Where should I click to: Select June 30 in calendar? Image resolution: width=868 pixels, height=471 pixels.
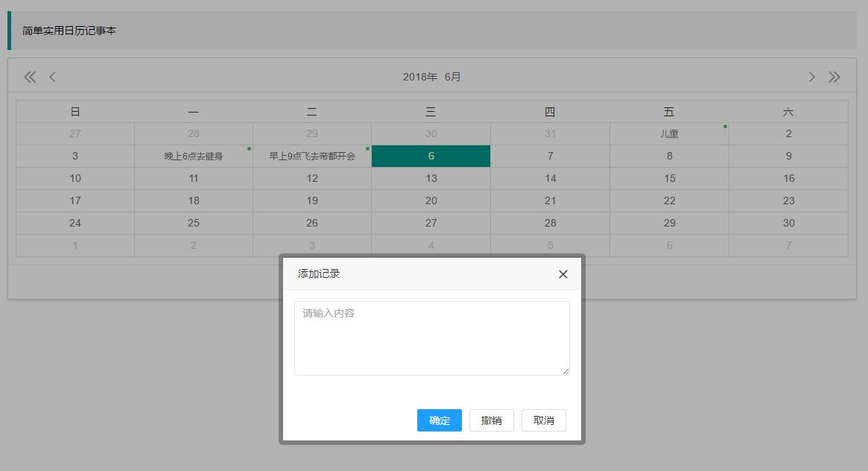(788, 223)
